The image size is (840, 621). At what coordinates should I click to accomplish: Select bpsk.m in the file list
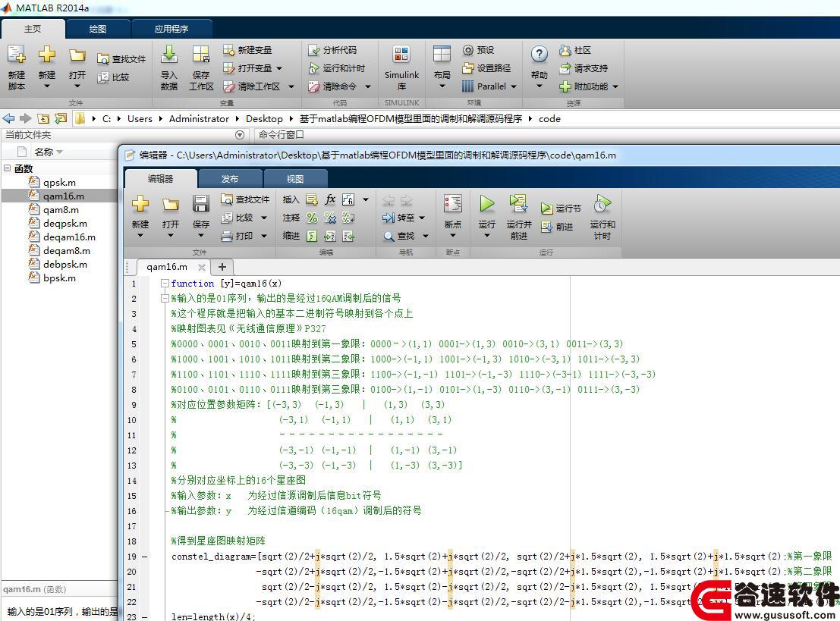point(59,278)
